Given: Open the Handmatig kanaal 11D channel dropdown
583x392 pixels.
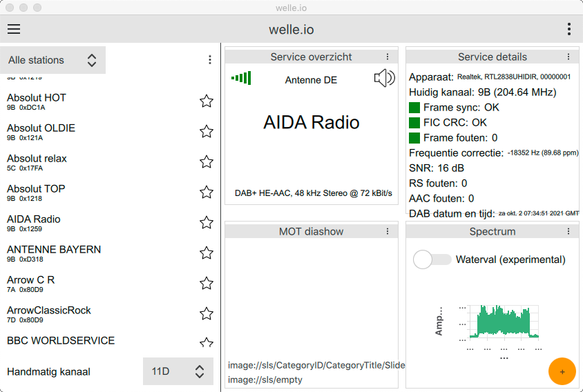Looking at the screenshot, I should point(178,371).
